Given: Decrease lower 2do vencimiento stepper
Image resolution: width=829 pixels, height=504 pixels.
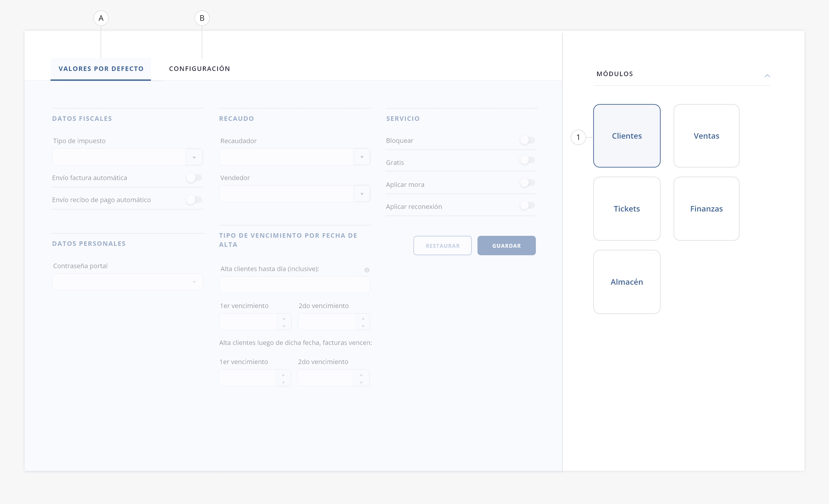Looking at the screenshot, I should (x=361, y=383).
